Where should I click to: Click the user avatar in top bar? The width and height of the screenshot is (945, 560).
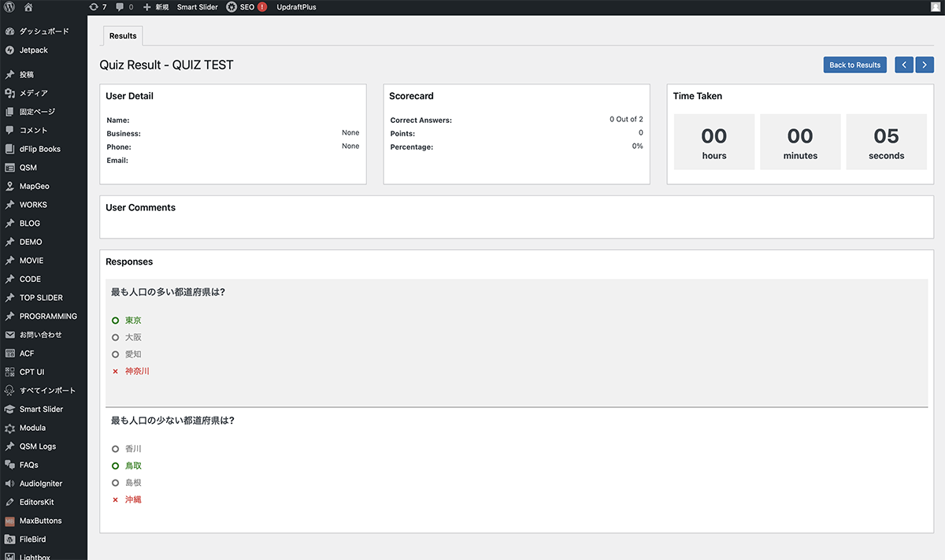coord(935,7)
